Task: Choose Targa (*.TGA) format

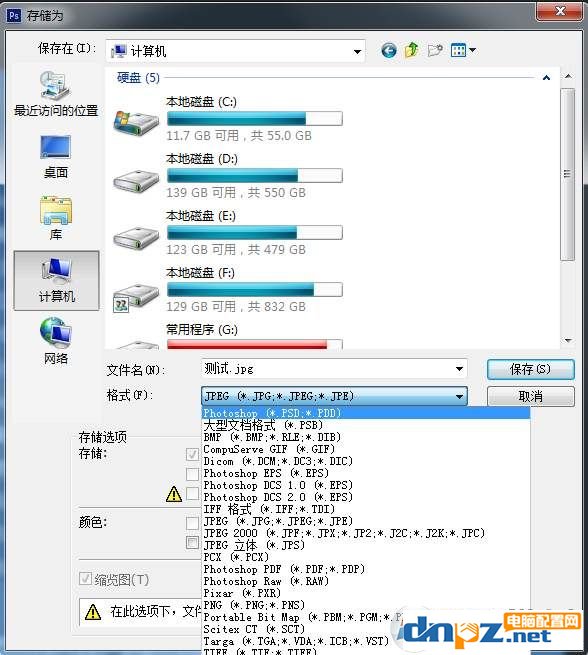Action: click(x=366, y=641)
